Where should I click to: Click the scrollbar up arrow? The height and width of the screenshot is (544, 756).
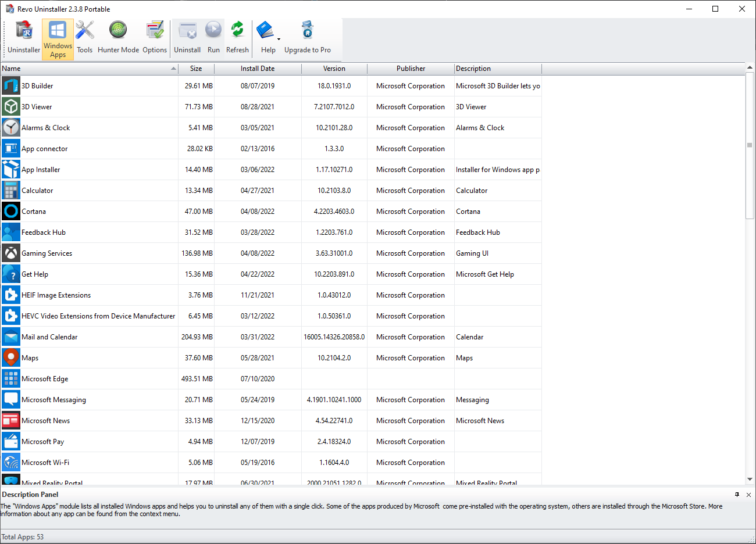coord(750,68)
